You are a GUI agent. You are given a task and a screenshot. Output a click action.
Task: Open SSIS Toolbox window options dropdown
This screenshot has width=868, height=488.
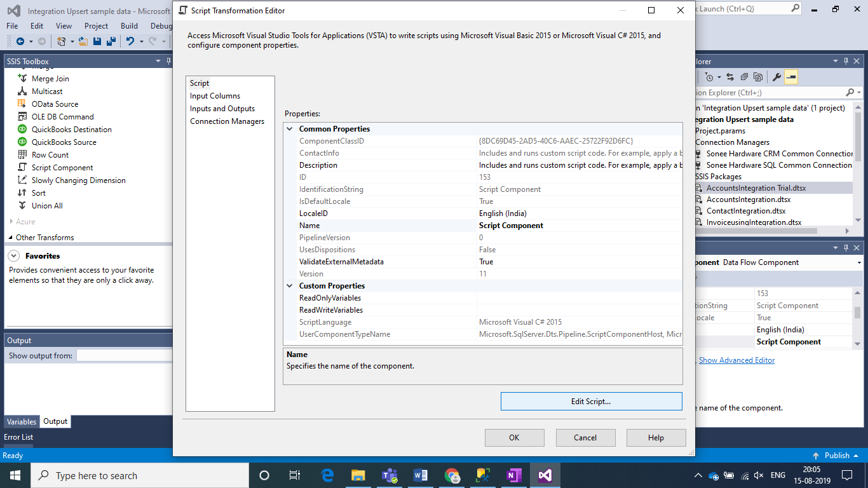[158, 61]
